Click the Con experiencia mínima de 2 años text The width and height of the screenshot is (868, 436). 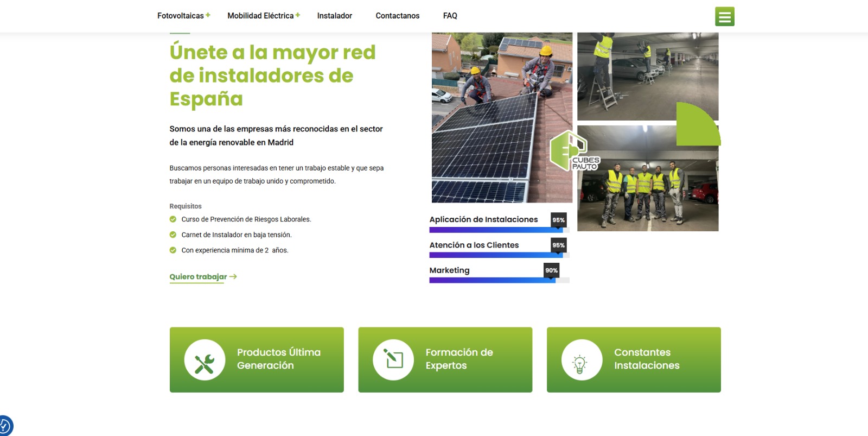pyautogui.click(x=235, y=250)
